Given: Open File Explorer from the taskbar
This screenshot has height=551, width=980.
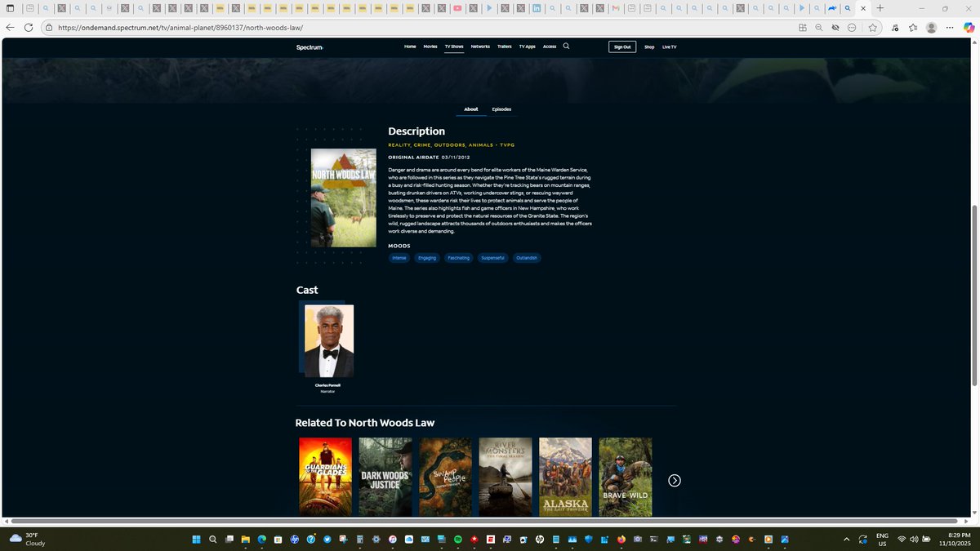Looking at the screenshot, I should click(x=245, y=539).
